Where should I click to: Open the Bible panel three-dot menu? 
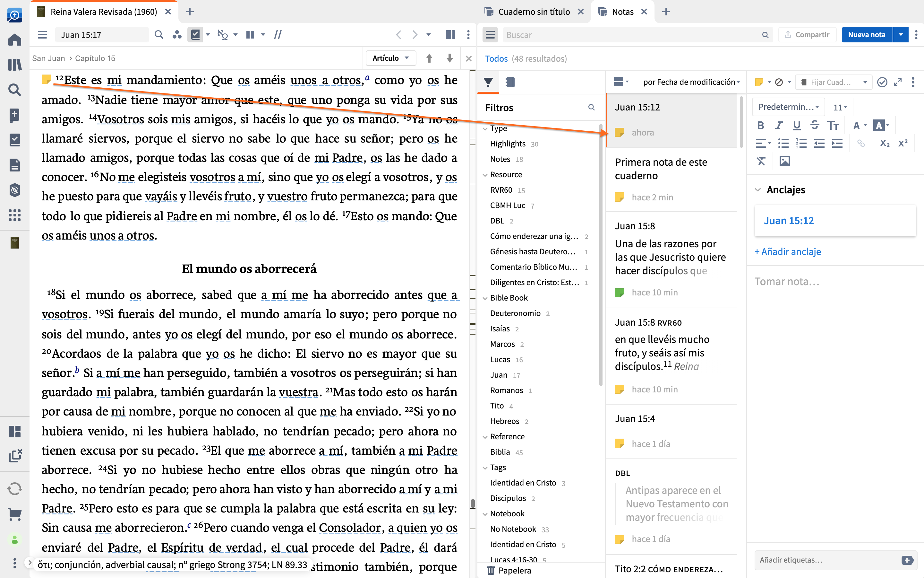468,35
